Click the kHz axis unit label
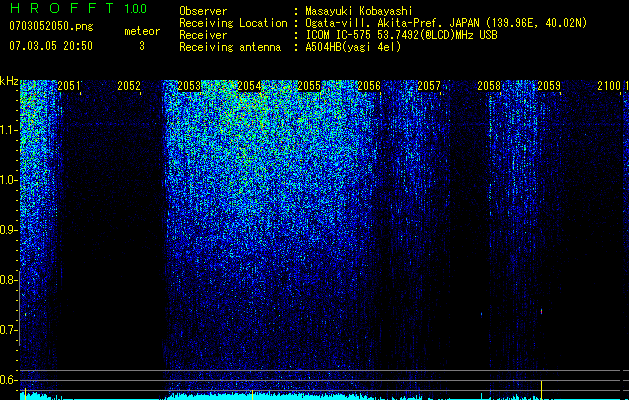This screenshot has height=400, width=629. (9, 81)
